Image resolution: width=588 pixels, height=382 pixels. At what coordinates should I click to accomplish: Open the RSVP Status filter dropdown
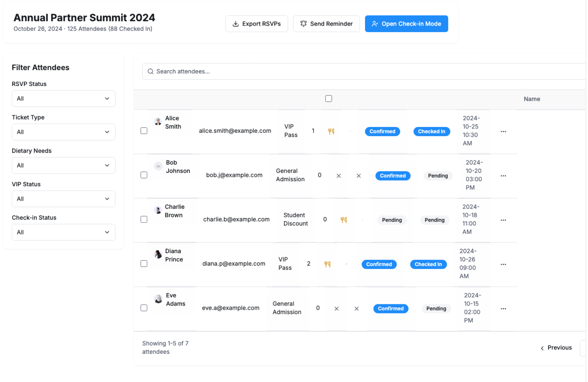(63, 99)
